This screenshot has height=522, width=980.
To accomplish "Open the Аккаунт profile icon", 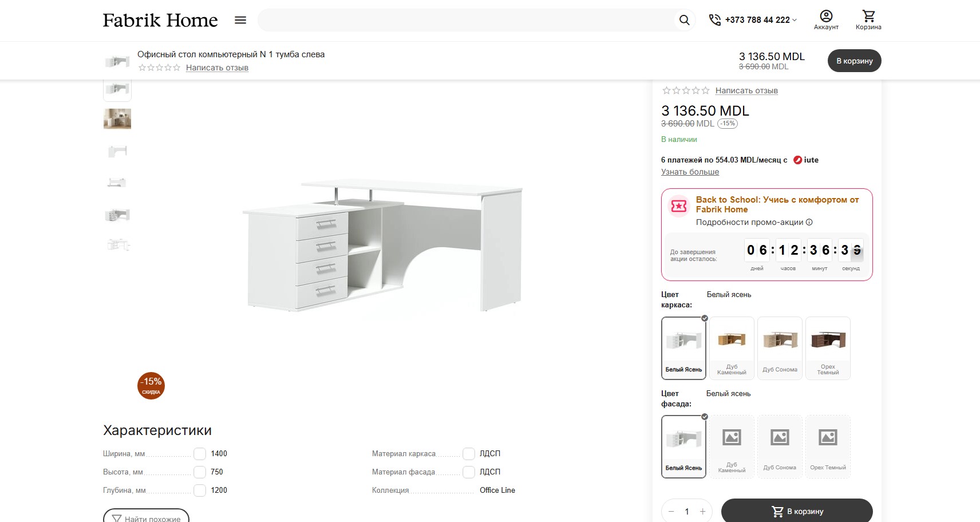I will 826,16.
